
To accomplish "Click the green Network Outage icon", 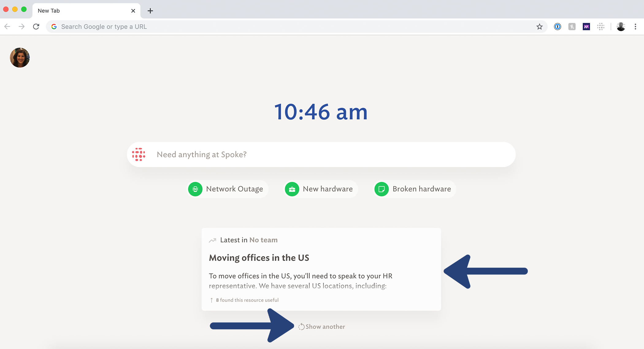I will (x=195, y=189).
